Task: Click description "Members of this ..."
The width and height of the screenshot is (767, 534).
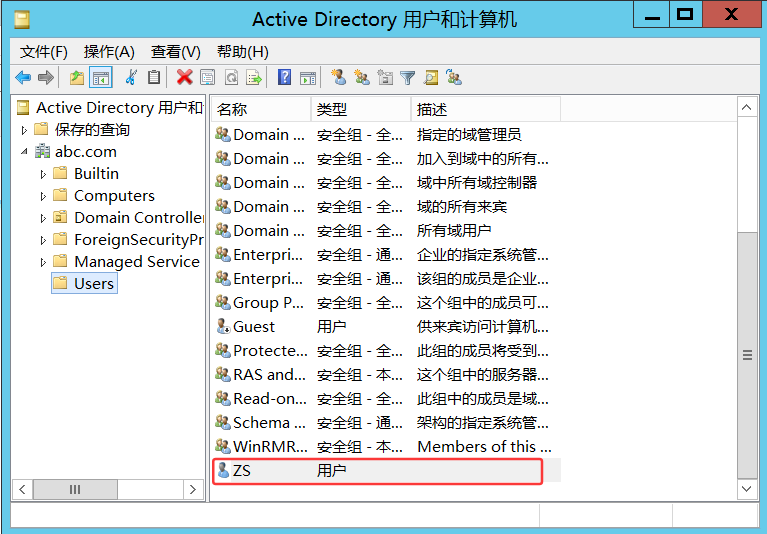Action: click(x=484, y=446)
